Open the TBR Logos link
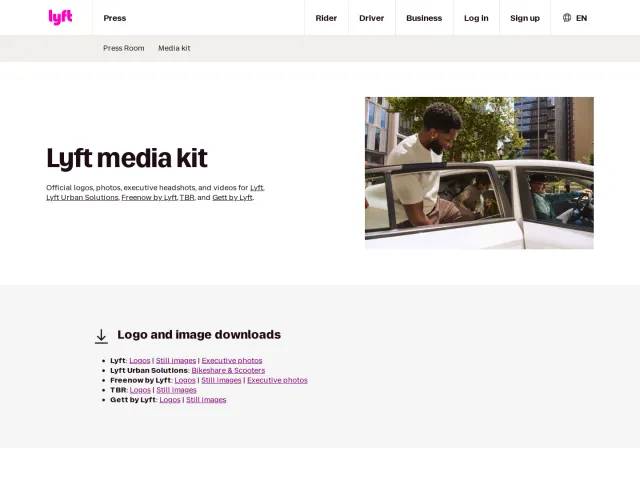Viewport: 640px width, 480px height. coord(140,390)
